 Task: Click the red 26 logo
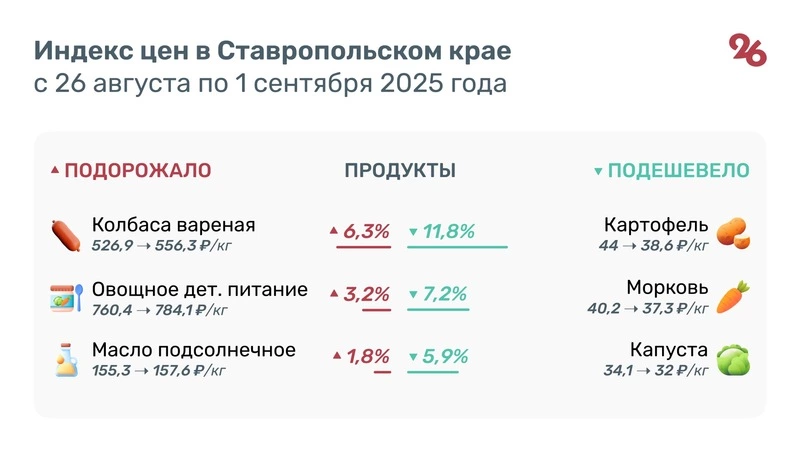pos(747,49)
